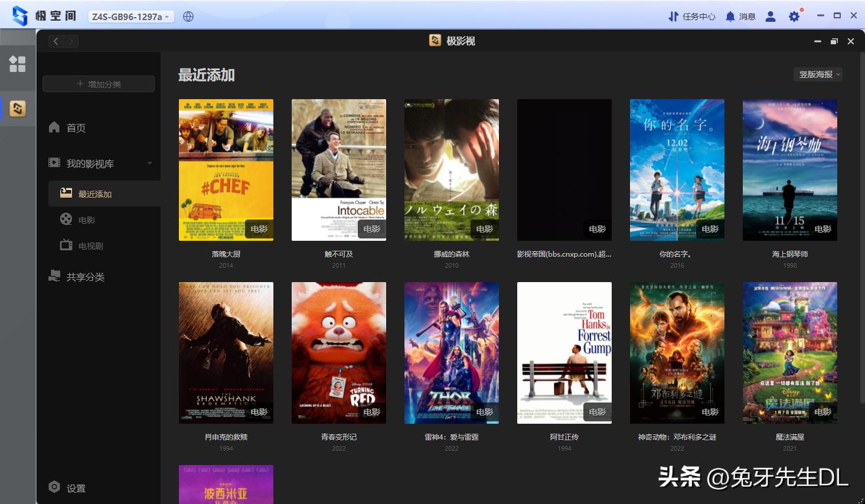Open the 青春变形记 Turning Red poster
This screenshot has height=504, width=865.
point(339,353)
